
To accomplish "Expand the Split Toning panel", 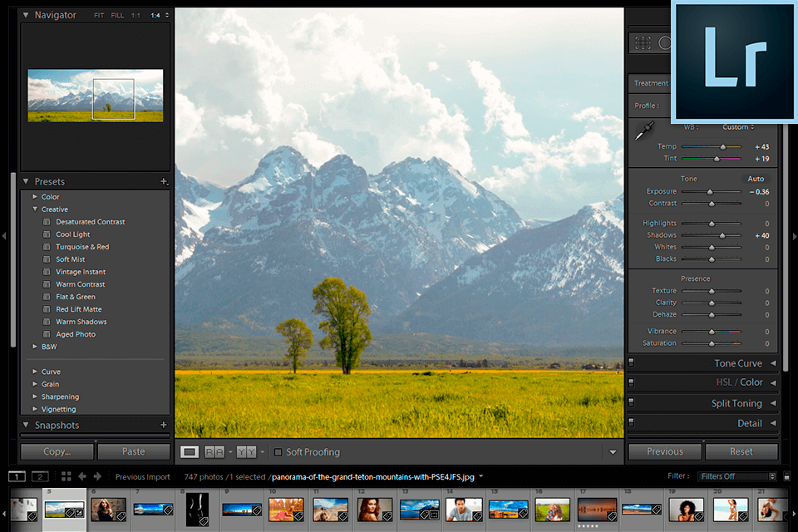I will click(773, 403).
